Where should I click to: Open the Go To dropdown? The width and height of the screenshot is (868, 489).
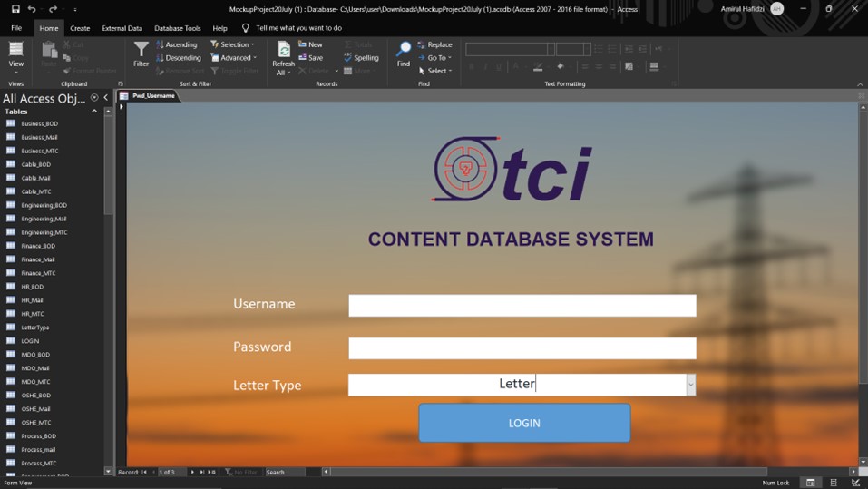435,57
